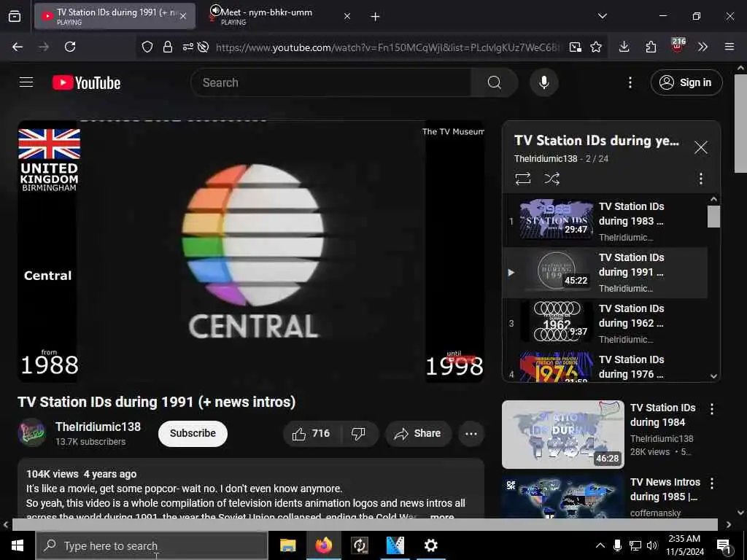Close the YouTube browser tab
Image resolution: width=747 pixels, height=560 pixels.
click(183, 17)
